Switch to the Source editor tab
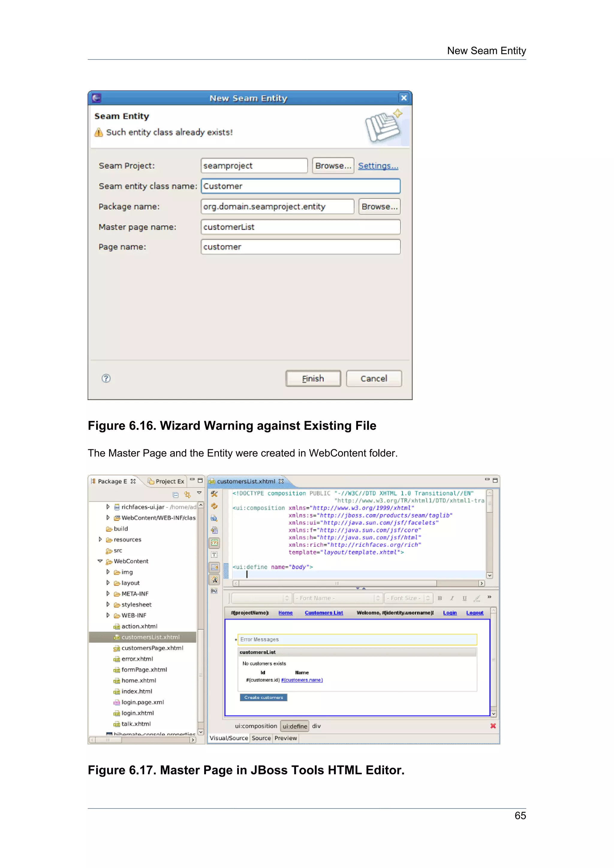 (x=261, y=738)
